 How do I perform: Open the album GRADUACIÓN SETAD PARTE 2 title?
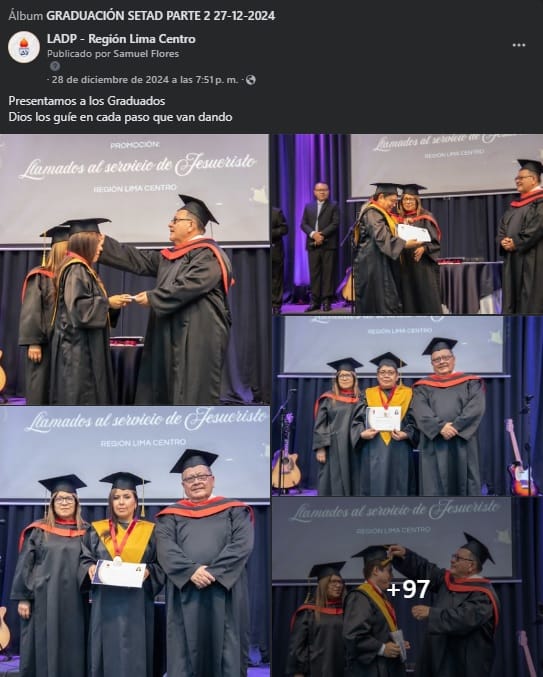161,16
